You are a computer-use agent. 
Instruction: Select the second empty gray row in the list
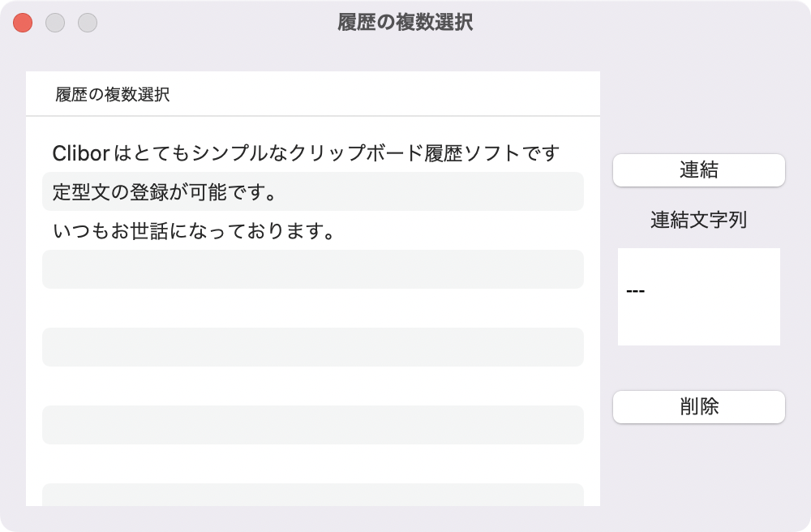(x=313, y=347)
